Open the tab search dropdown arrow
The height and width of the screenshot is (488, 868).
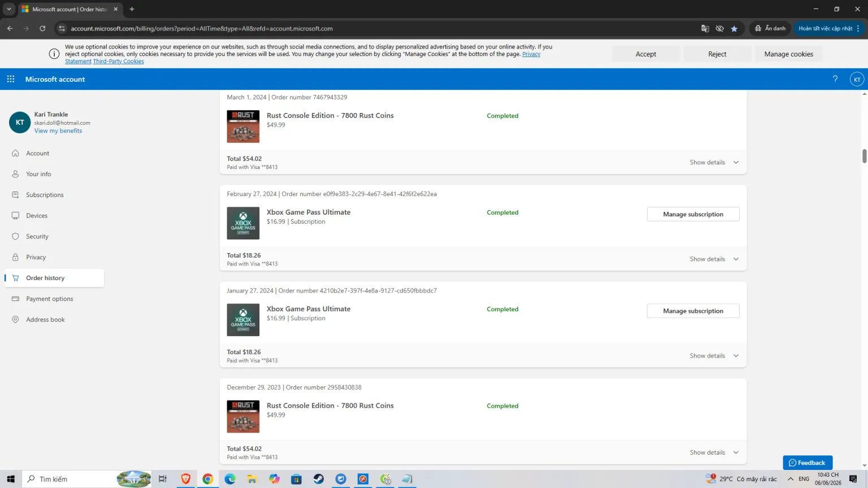click(x=9, y=9)
